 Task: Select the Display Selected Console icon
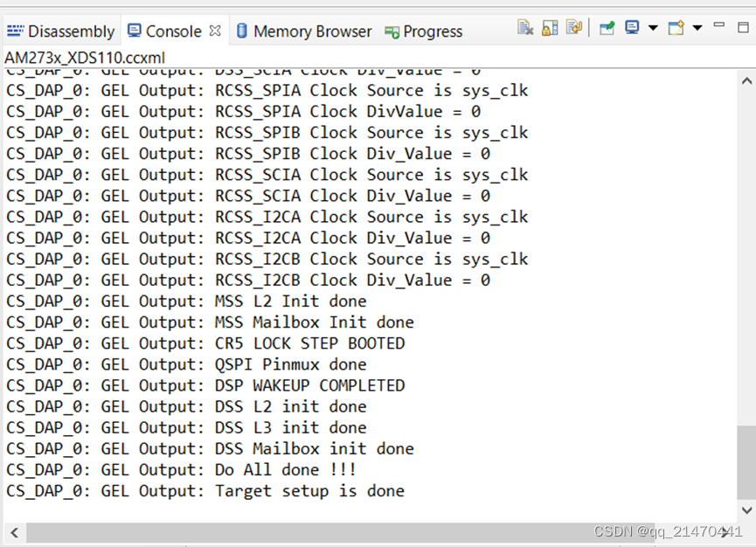[632, 27]
